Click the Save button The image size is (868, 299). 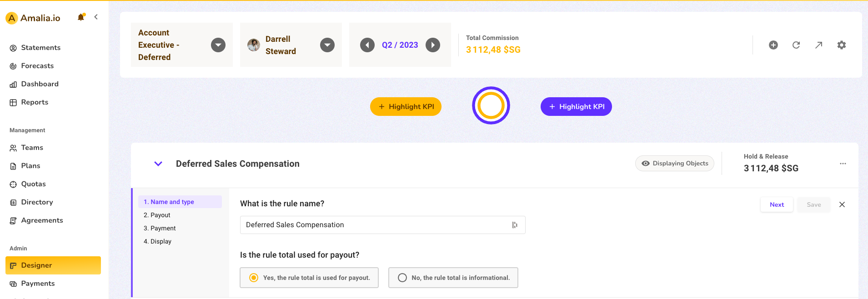point(814,204)
